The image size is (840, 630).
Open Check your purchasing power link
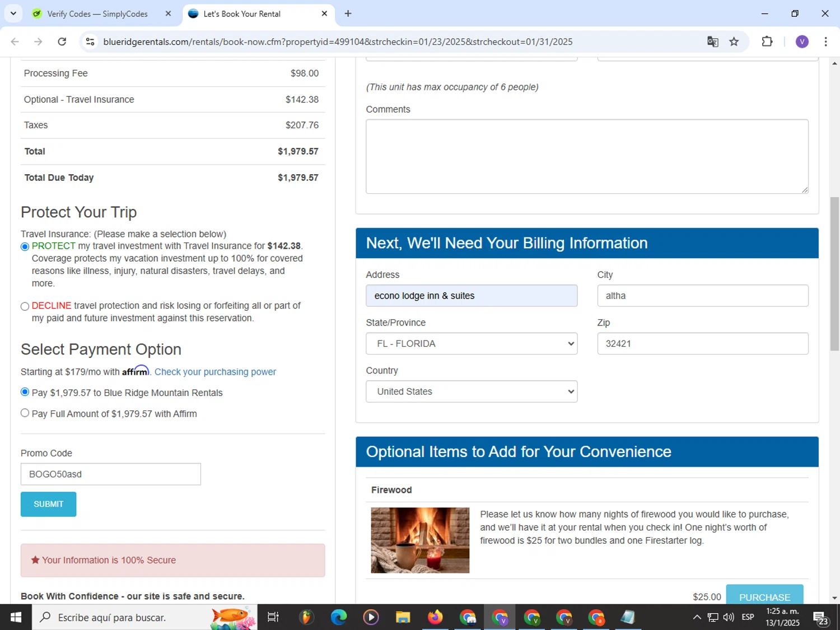215,372
